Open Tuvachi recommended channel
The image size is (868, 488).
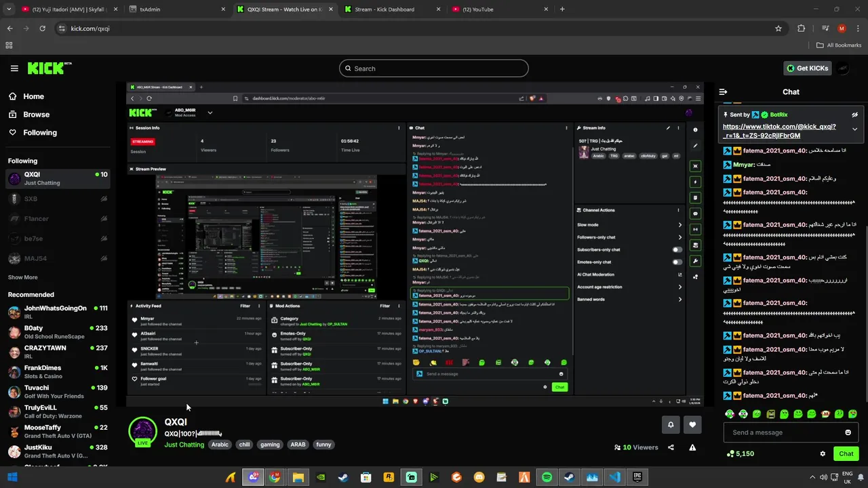[x=58, y=392]
